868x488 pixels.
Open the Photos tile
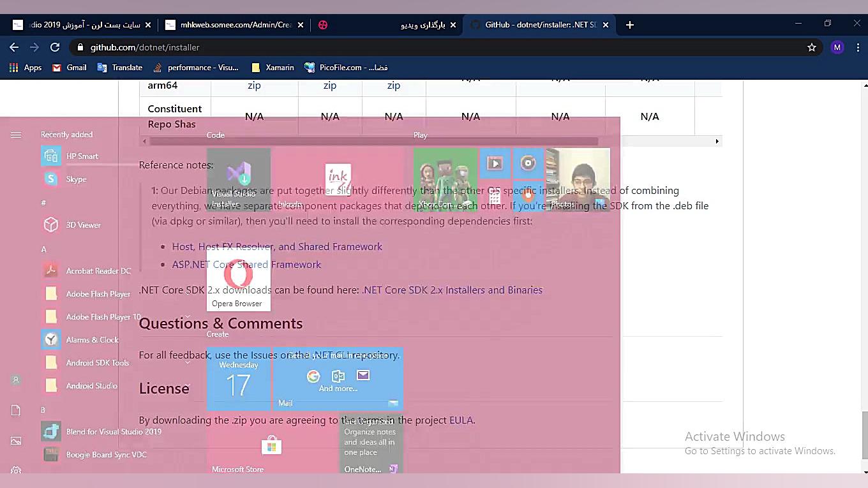(578, 180)
